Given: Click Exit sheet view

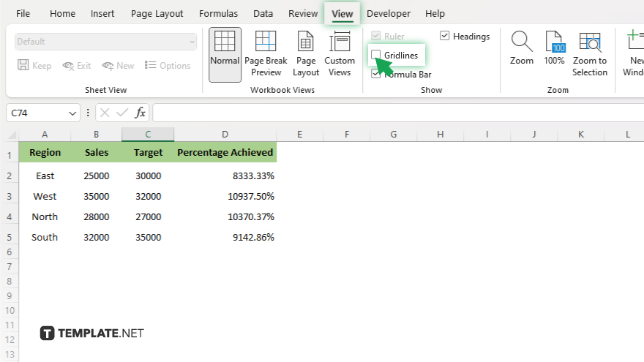Looking at the screenshot, I should click(x=77, y=66).
